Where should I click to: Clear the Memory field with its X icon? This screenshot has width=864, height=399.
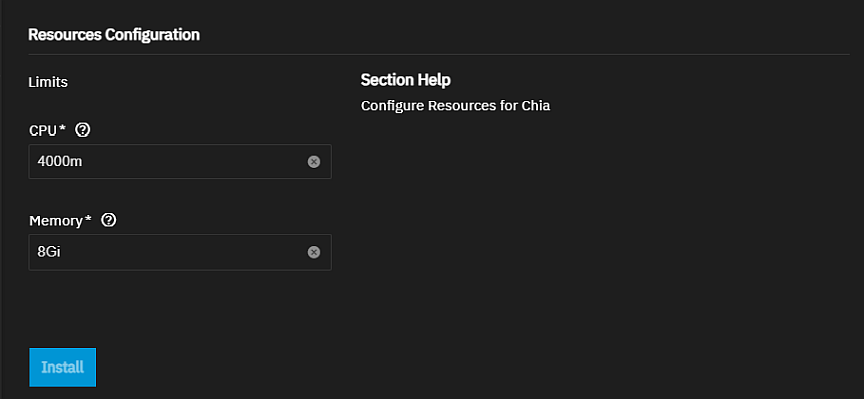coord(314,252)
